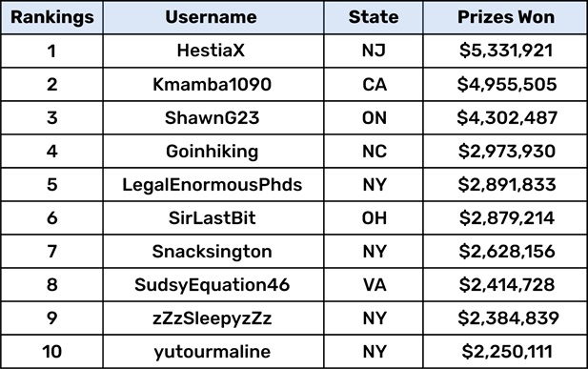Click ranking number 10

tap(52, 352)
